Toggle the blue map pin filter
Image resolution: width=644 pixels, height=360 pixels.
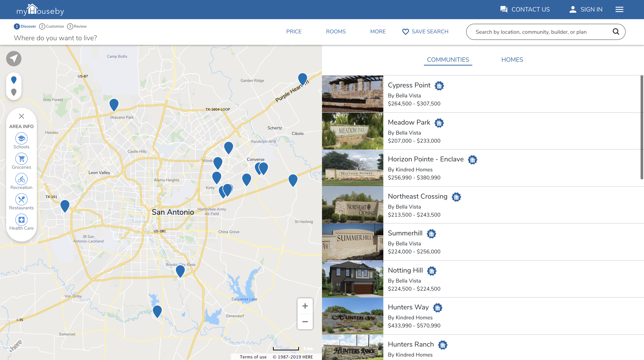click(14, 80)
